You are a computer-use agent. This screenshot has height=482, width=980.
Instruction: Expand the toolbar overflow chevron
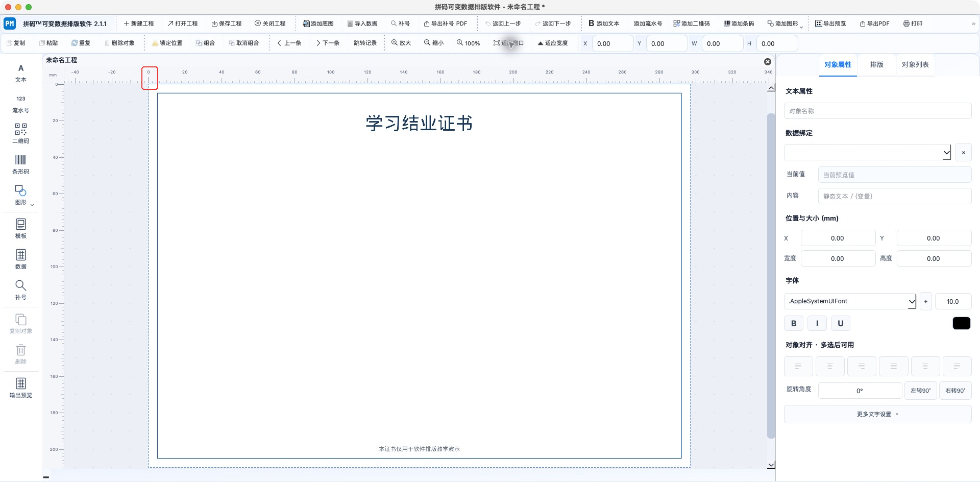pyautogui.click(x=973, y=23)
